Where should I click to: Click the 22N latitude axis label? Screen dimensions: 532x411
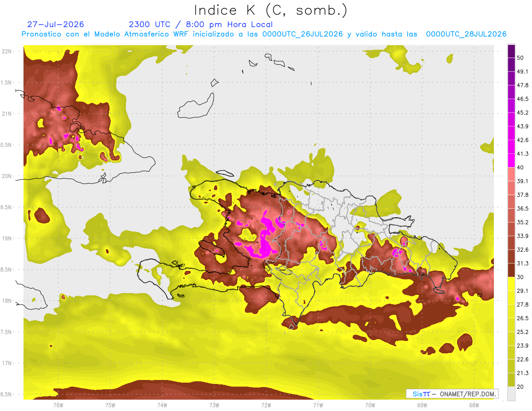click(7, 51)
